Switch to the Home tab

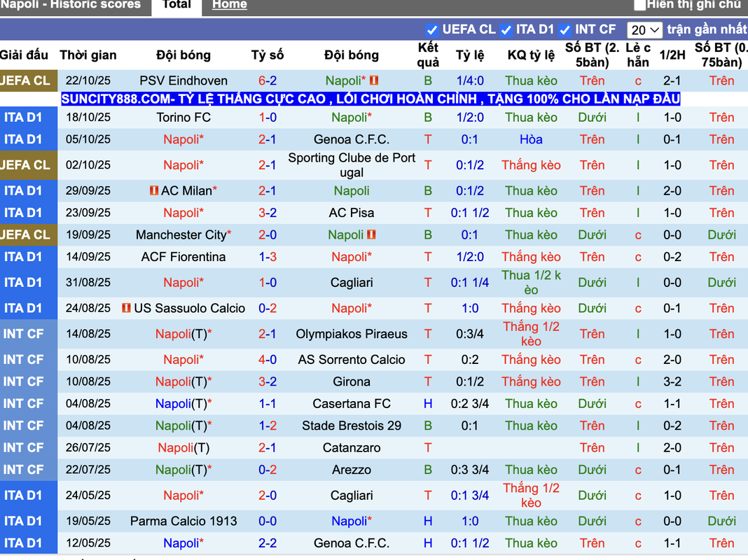point(230,5)
